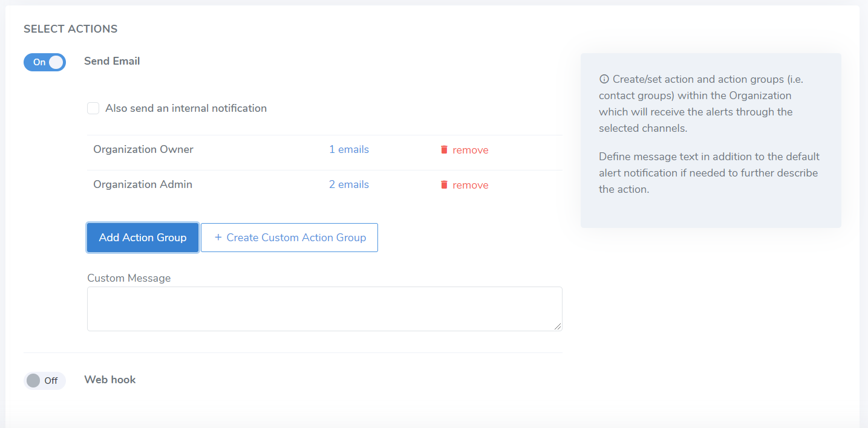Image resolution: width=868 pixels, height=428 pixels.
Task: Click the 'Define message text' help paragraph
Action: (x=708, y=173)
